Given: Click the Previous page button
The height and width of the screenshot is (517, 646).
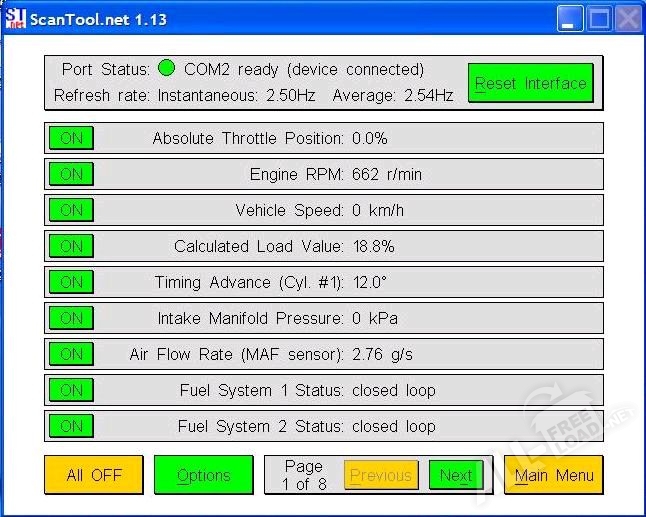Looking at the screenshot, I should 380,475.
